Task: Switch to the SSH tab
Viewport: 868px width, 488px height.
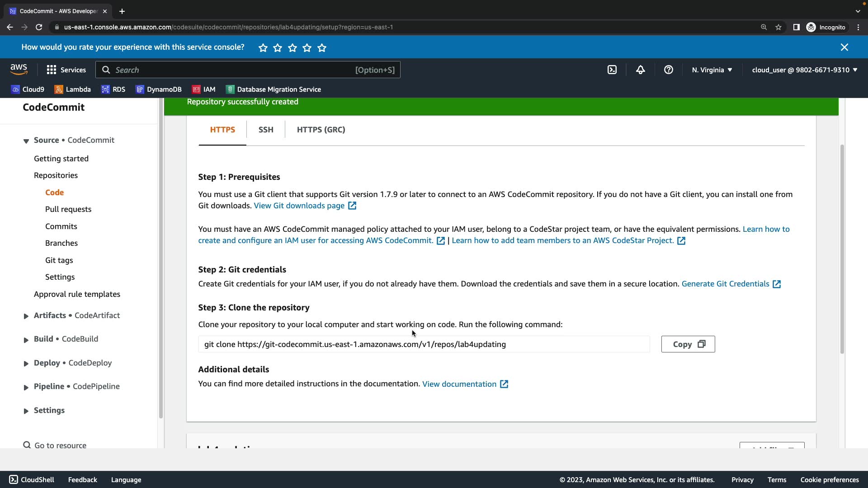Action: pyautogui.click(x=266, y=130)
